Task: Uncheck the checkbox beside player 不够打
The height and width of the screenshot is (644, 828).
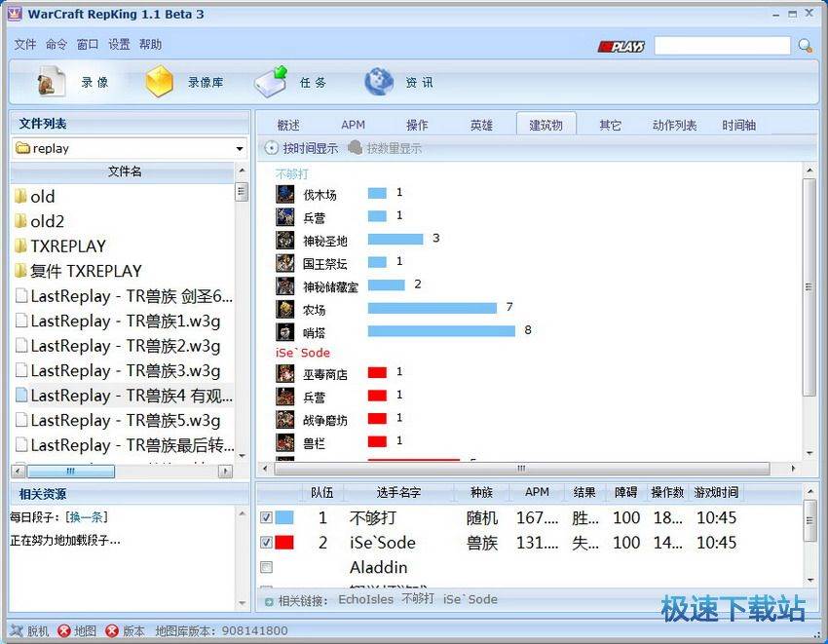Action: [266, 518]
